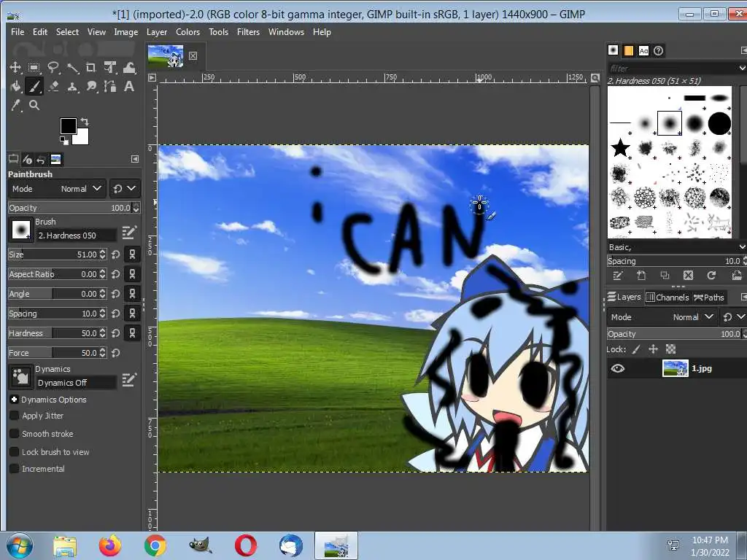The image size is (747, 560).
Task: Select the Paintbrush tool in toolbox
Action: (x=34, y=86)
